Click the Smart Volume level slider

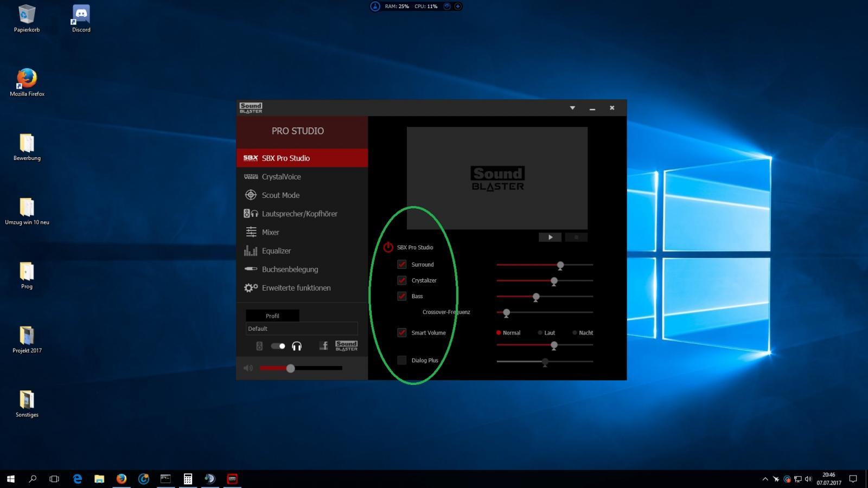click(545, 345)
